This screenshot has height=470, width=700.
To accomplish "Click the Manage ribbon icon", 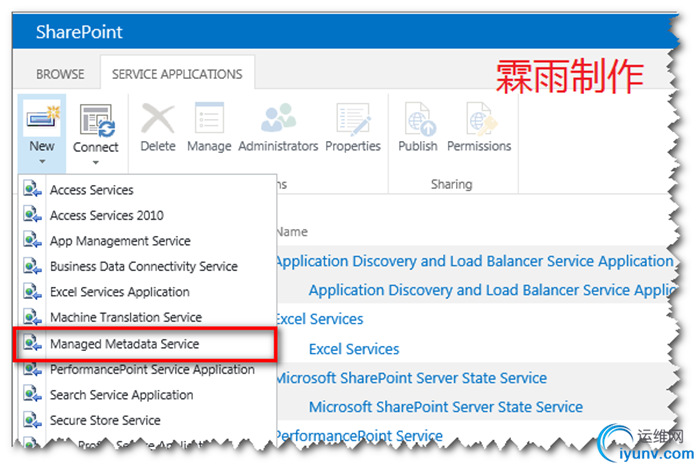I will tap(209, 118).
